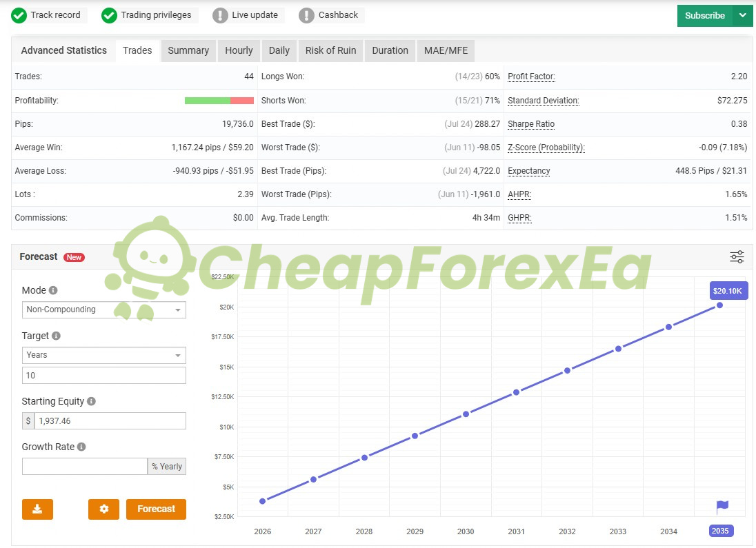Click the Z-Score (Probability) label link

coord(546,148)
